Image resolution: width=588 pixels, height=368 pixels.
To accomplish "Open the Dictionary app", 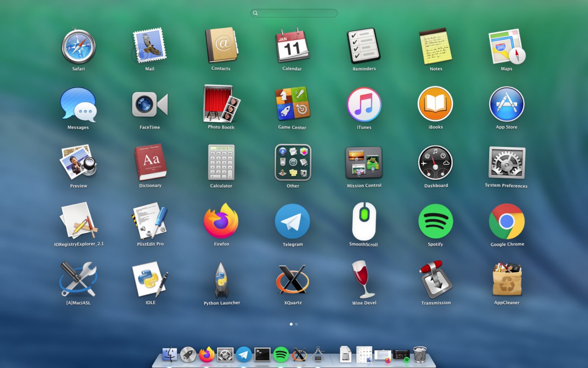I will pyautogui.click(x=150, y=162).
